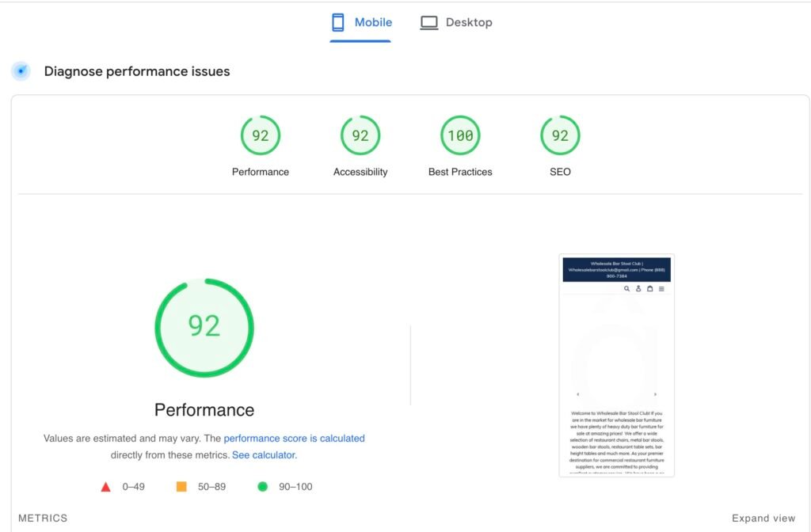Image resolution: width=811 pixels, height=532 pixels.
Task: Click the mobile phone icon in tab
Action: click(x=338, y=23)
